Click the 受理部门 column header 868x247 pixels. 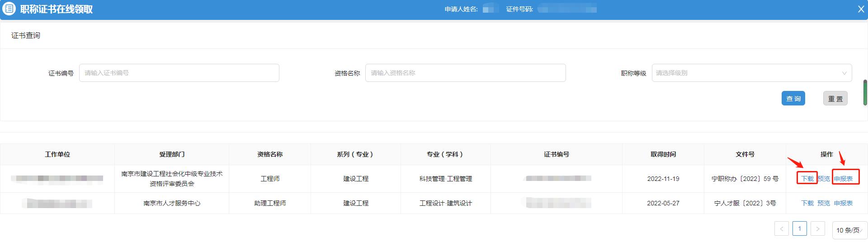click(x=172, y=154)
